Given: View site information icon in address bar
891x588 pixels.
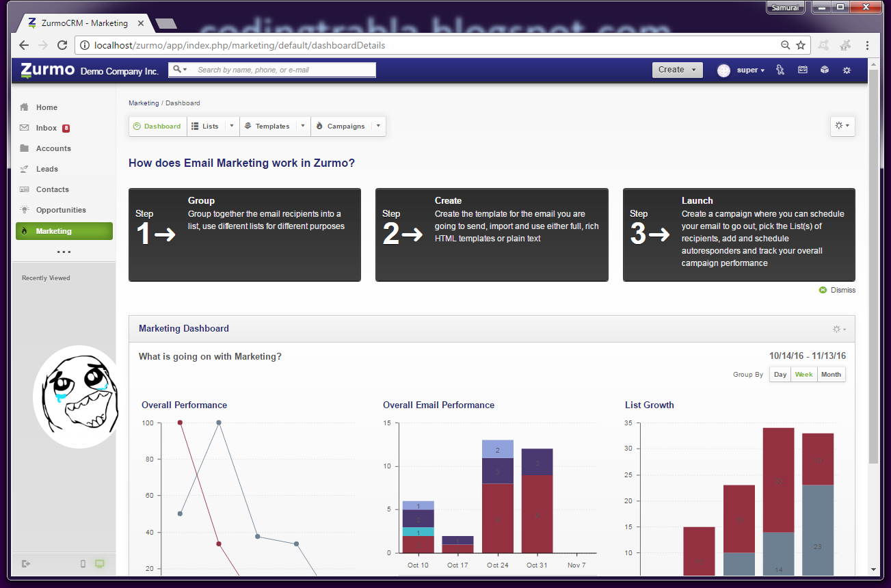Looking at the screenshot, I should coord(85,46).
